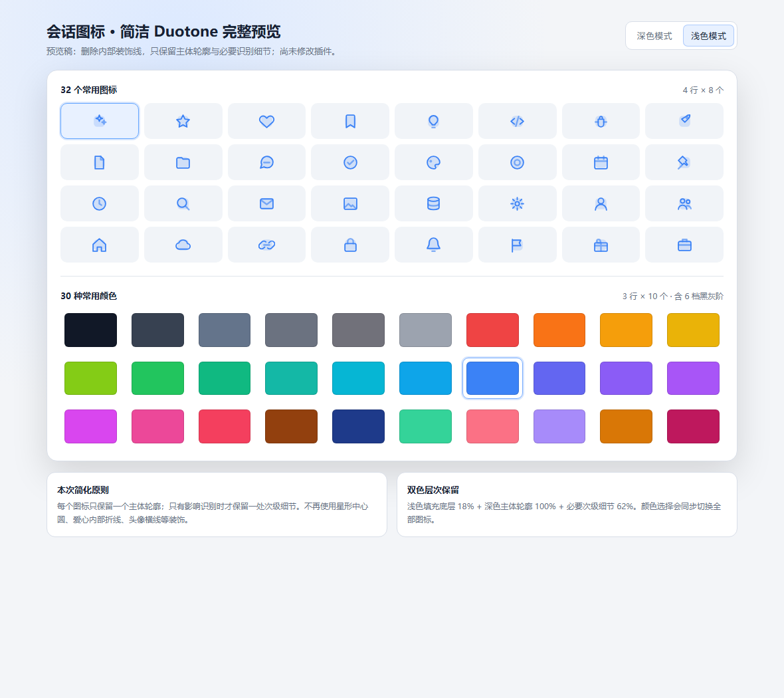The height and width of the screenshot is (698, 784).
Task: Pick the heart icon
Action: pos(266,121)
